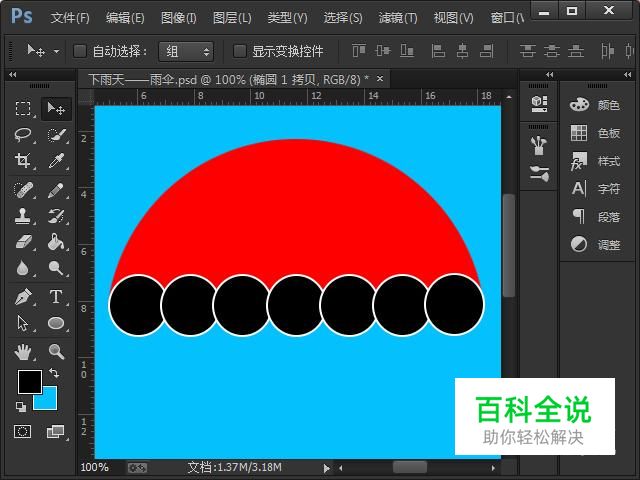Select the Lasso tool

pyautogui.click(x=23, y=135)
